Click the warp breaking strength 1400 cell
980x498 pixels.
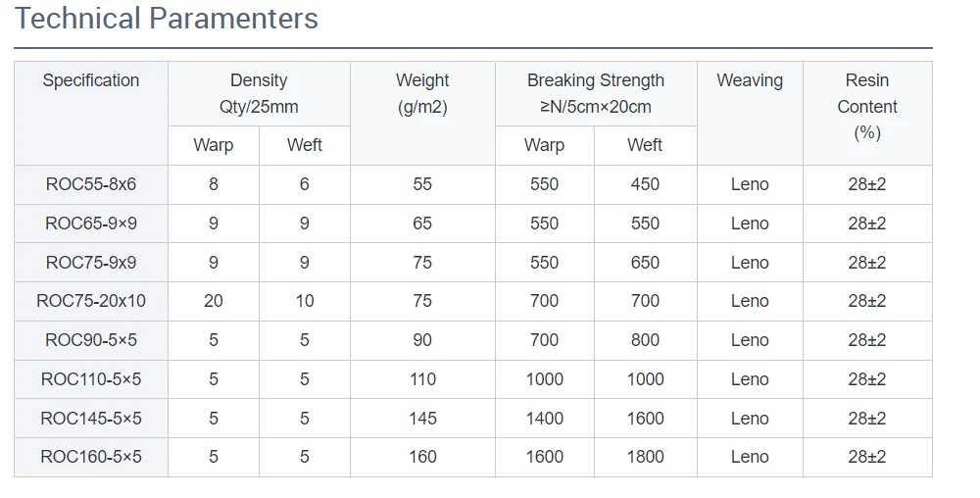point(545,418)
